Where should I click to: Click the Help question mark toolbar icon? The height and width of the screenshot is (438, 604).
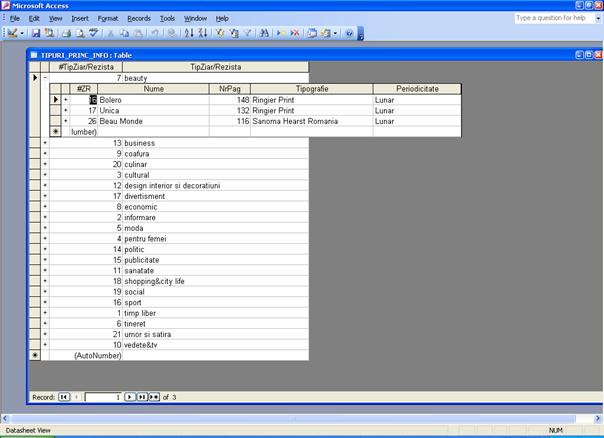pyautogui.click(x=349, y=33)
